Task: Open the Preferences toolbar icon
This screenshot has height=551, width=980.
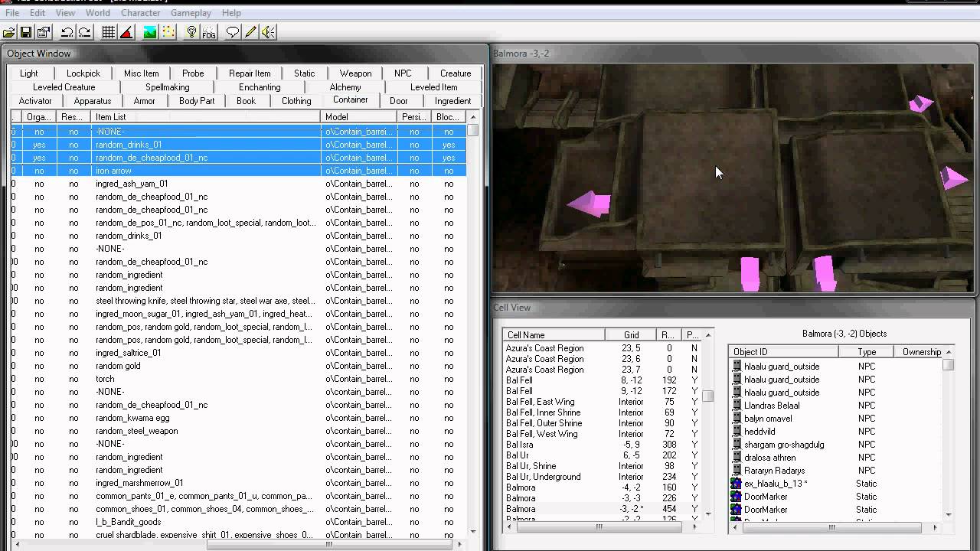Action: (43, 32)
